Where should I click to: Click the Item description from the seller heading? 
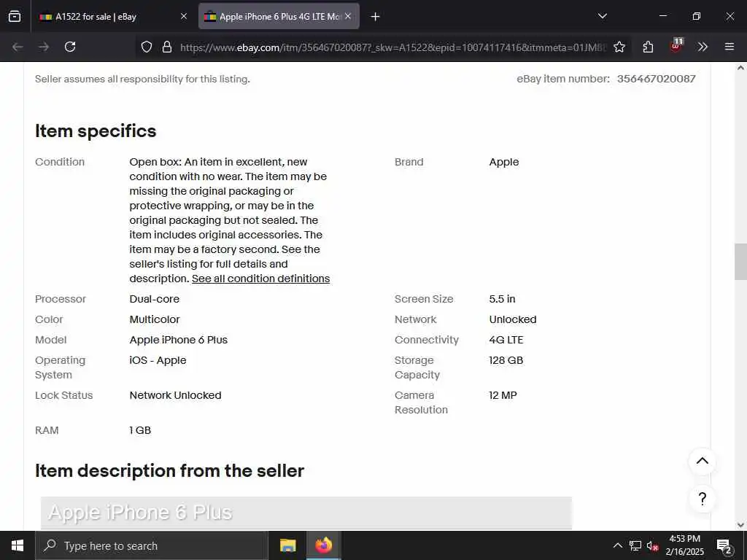click(x=169, y=470)
